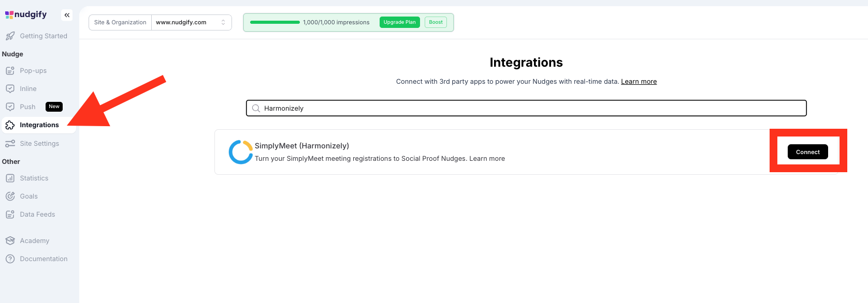
Task: Open Learn more in SimplyMeet description
Action: point(487,159)
